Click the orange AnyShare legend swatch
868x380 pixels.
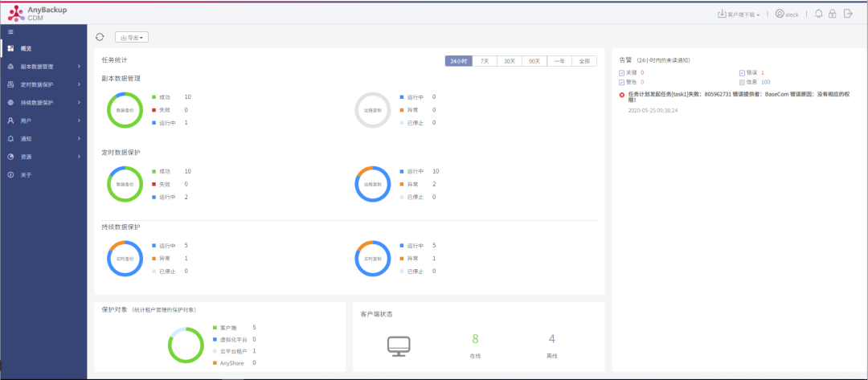215,363
